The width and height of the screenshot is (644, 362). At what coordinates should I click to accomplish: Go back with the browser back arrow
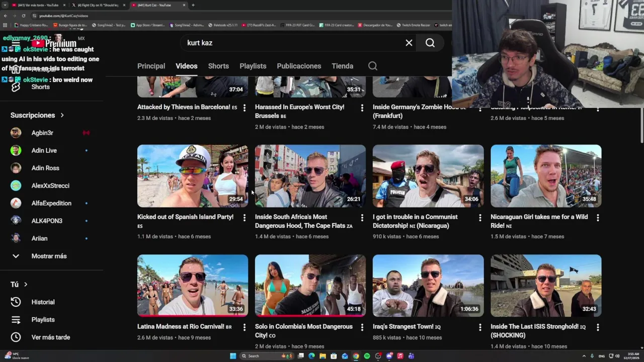tap(5, 16)
